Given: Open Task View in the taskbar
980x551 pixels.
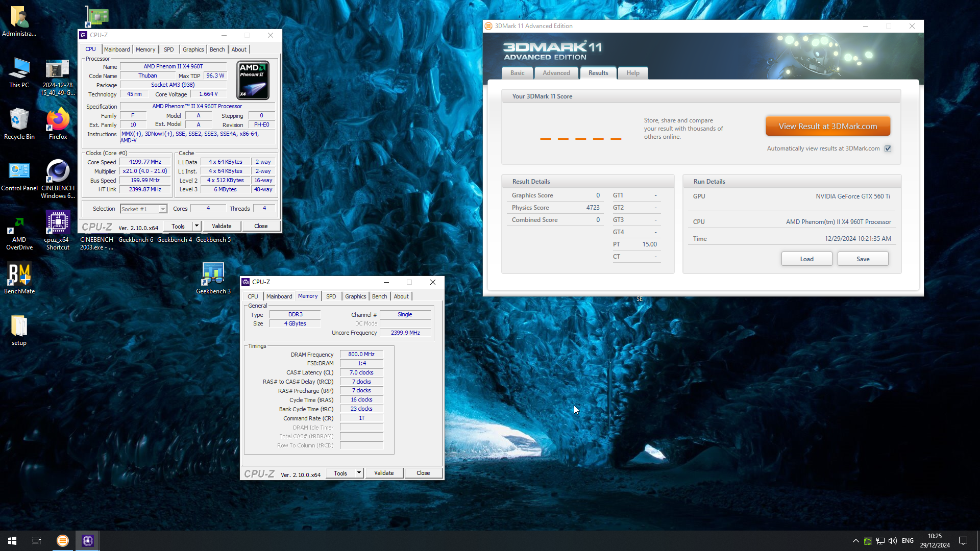Looking at the screenshot, I should (x=37, y=541).
